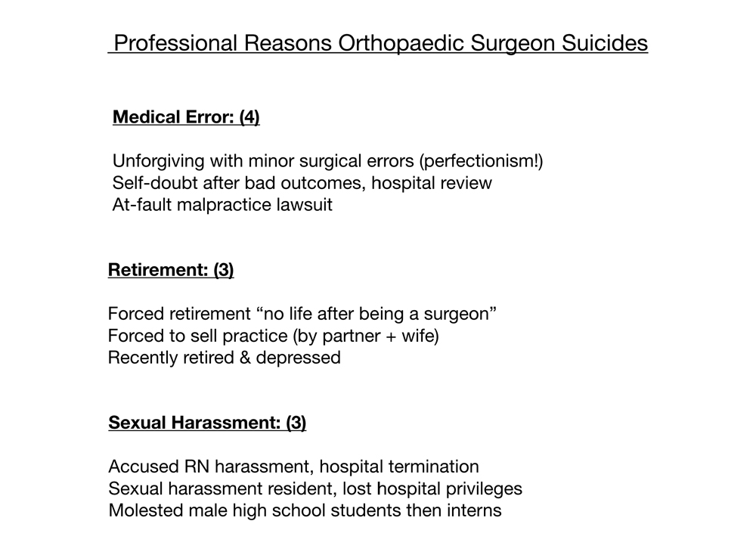Click the "Retirement" section heading

tap(156, 271)
